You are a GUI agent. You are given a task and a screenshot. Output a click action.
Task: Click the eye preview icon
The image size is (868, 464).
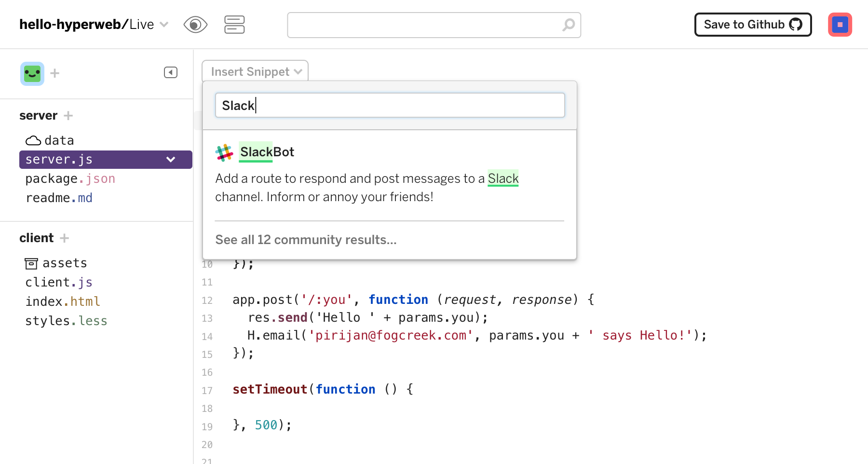coord(195,25)
